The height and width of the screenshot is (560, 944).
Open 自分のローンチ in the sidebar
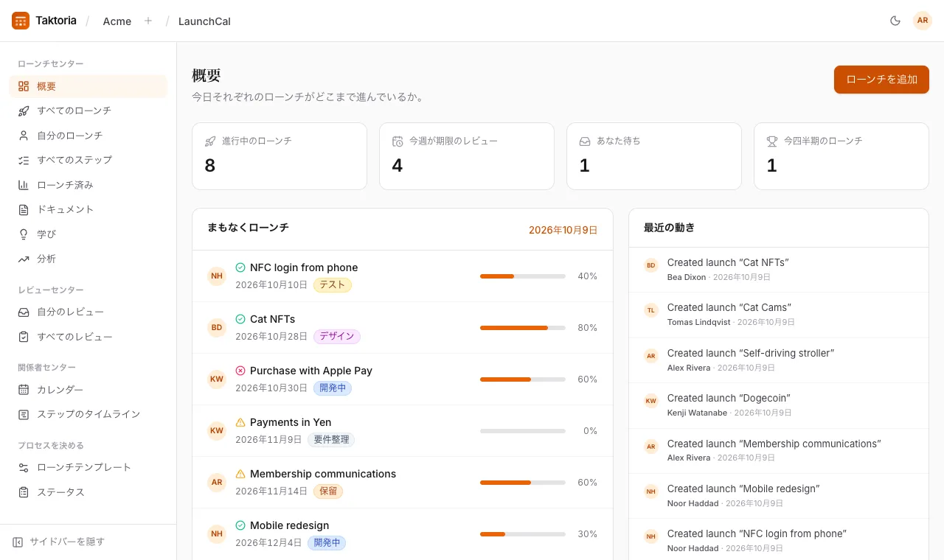[88, 136]
